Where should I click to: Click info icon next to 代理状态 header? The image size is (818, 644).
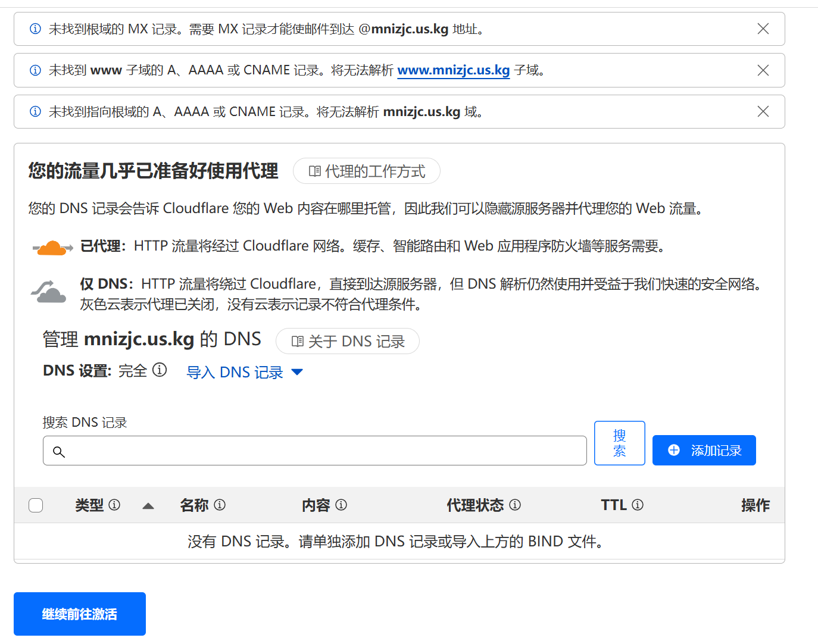515,505
